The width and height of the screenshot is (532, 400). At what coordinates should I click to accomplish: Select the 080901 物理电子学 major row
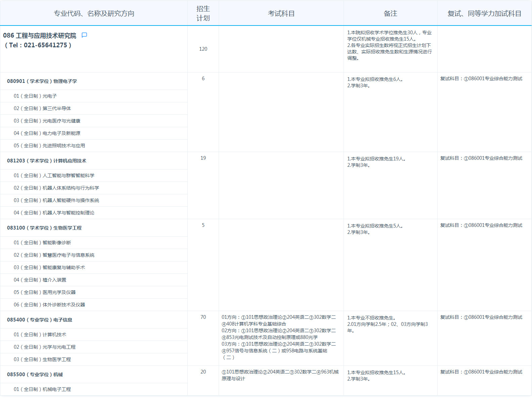pyautogui.click(x=42, y=81)
